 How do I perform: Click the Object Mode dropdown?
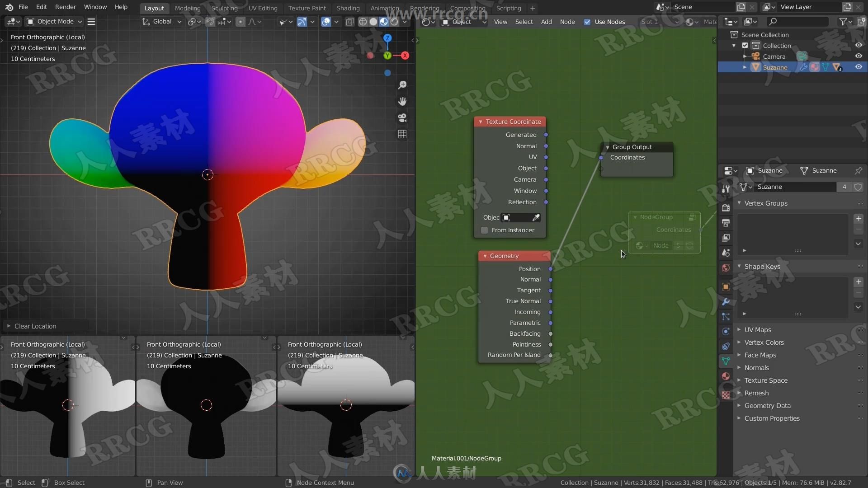coord(53,21)
